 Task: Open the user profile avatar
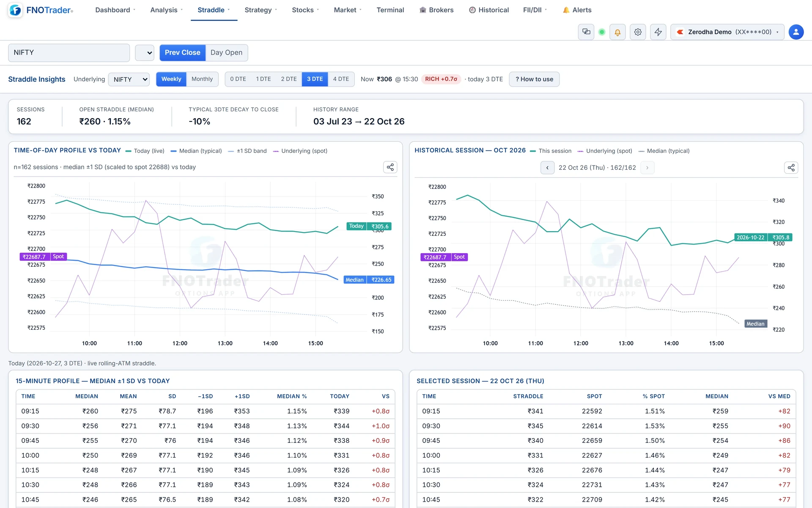tap(796, 32)
